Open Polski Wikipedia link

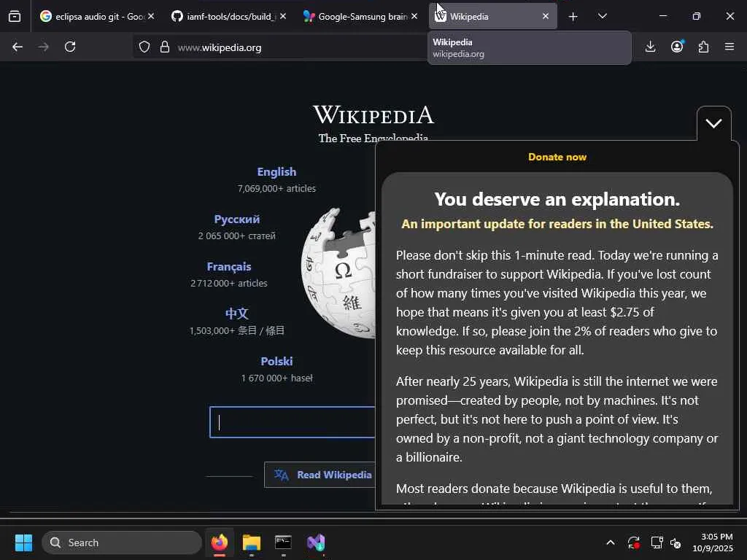(276, 362)
